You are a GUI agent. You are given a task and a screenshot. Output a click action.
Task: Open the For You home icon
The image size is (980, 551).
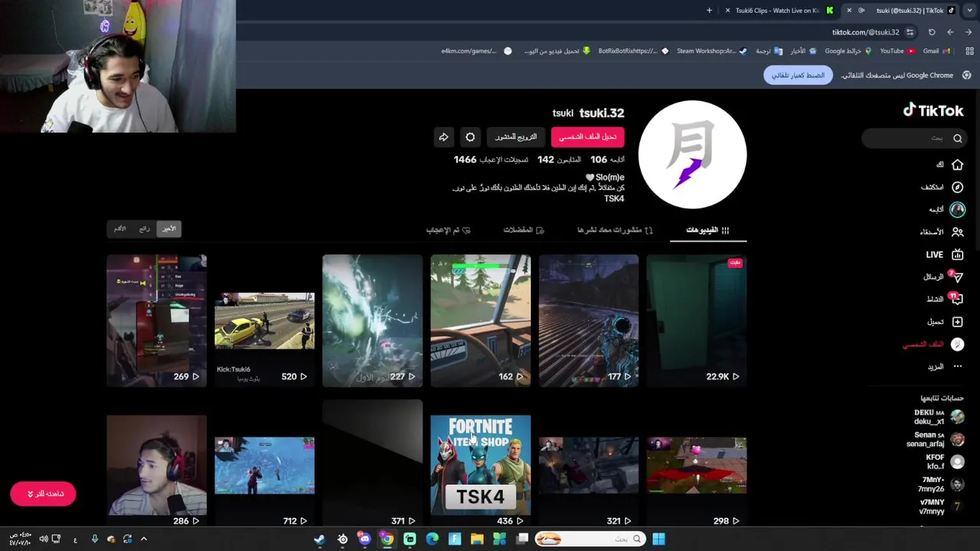pos(957,165)
